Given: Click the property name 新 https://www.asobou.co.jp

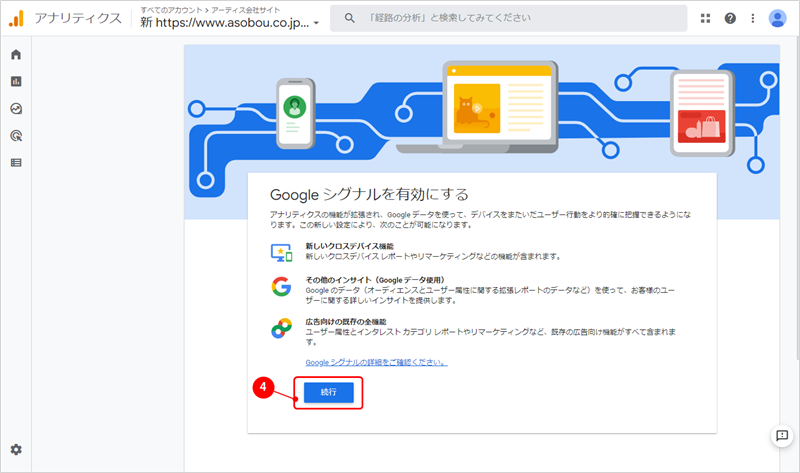Looking at the screenshot, I should click(x=224, y=22).
